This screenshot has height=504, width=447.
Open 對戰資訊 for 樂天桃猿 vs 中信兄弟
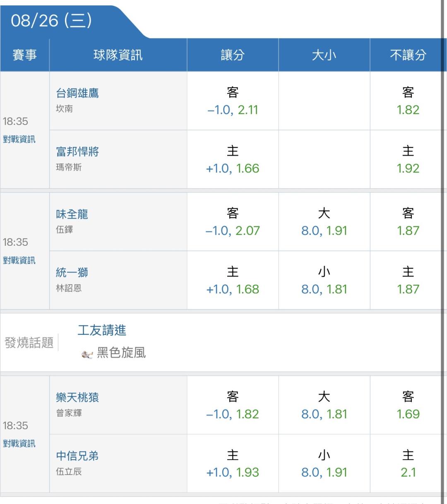click(19, 444)
